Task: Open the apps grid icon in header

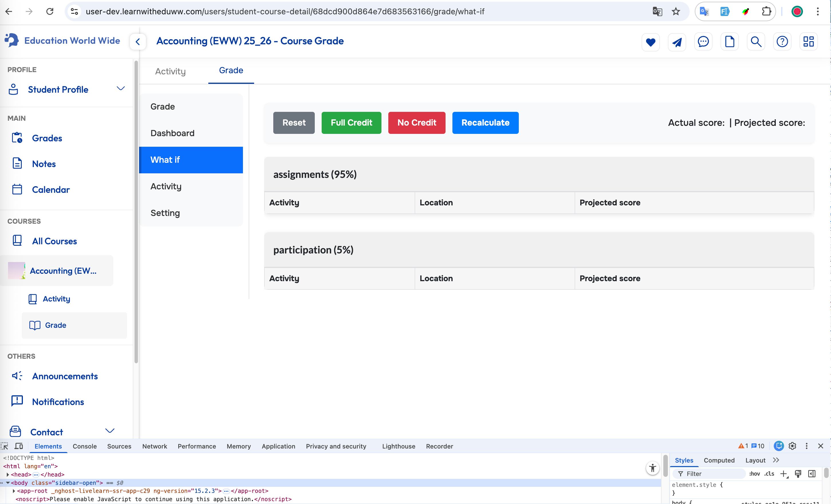Action: (x=808, y=42)
